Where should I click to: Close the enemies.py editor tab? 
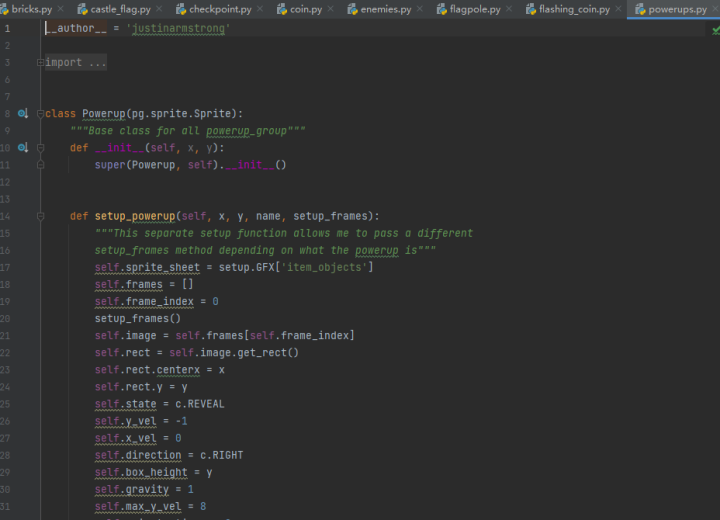pos(421,9)
